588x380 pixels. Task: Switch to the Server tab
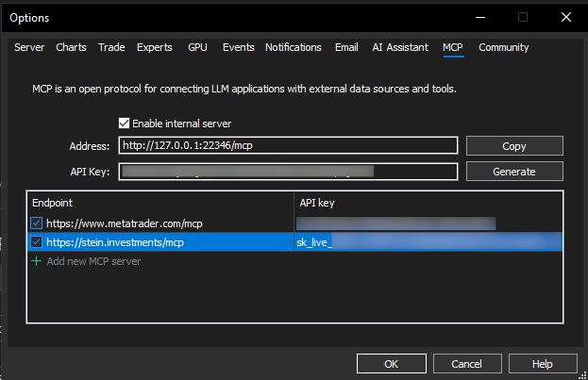click(29, 47)
